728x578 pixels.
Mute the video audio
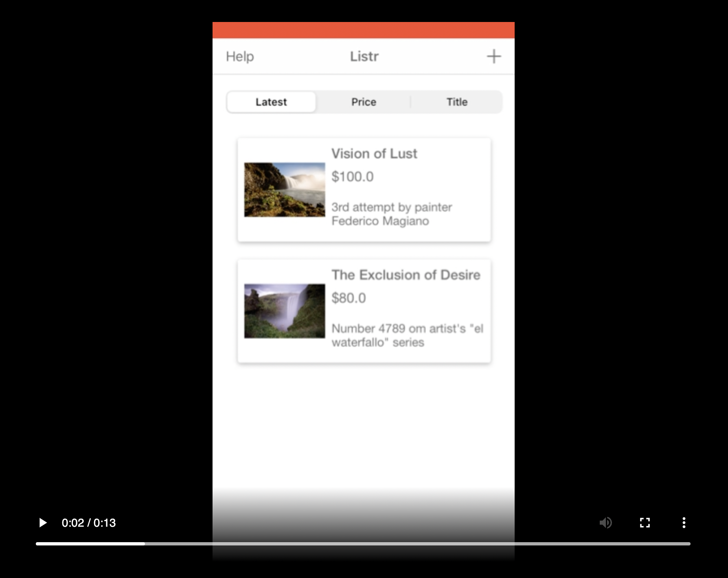click(606, 523)
